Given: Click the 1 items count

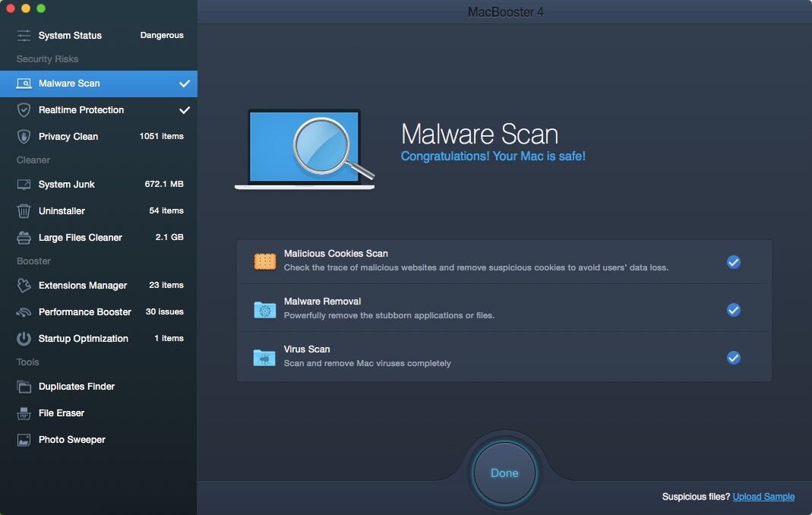Looking at the screenshot, I should pyautogui.click(x=169, y=338).
